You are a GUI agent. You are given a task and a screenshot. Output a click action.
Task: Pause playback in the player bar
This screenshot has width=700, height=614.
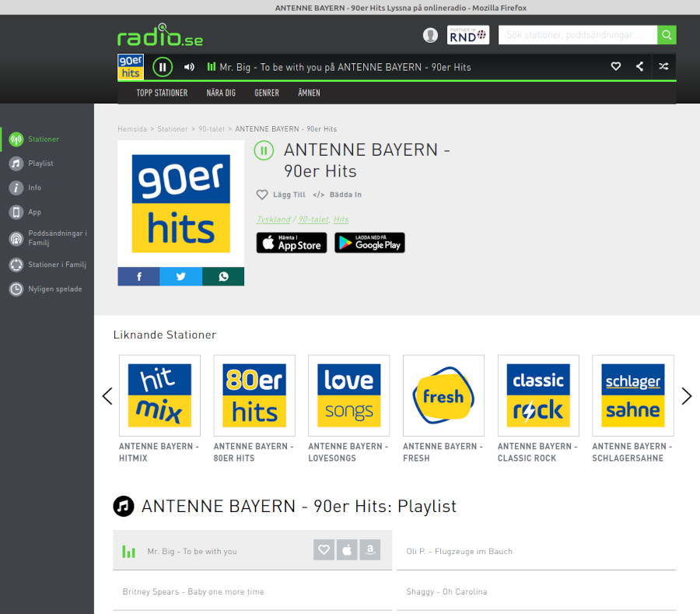tap(163, 67)
